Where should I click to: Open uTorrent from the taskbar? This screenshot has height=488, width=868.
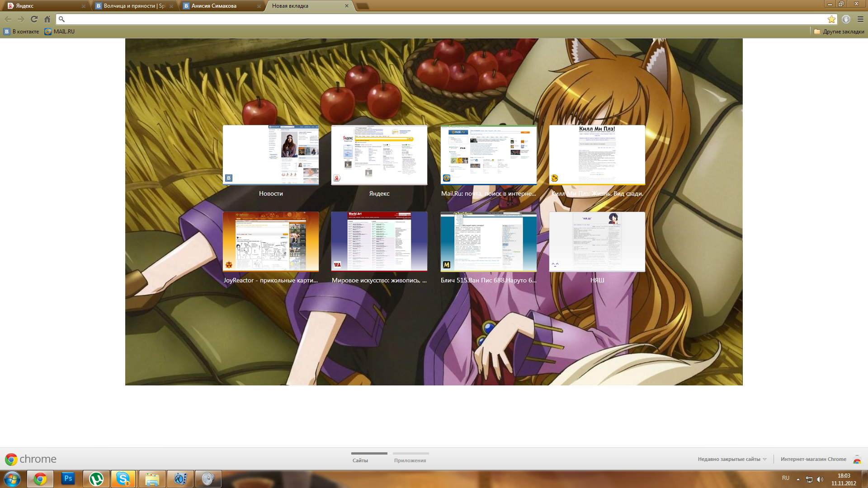point(96,479)
